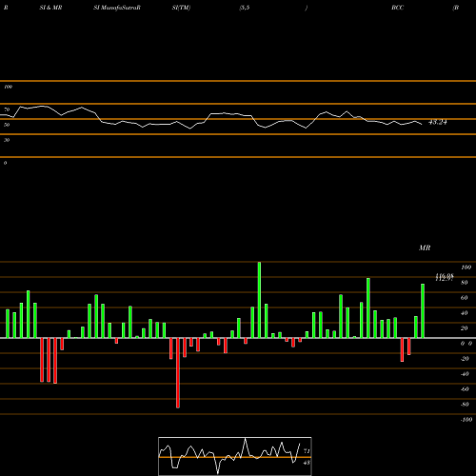Click the tallest green MR bar
The height and width of the screenshot is (476, 476).
(x=259, y=300)
